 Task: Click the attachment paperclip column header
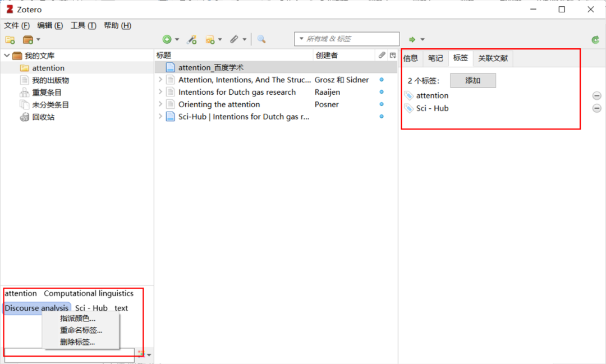tap(382, 56)
